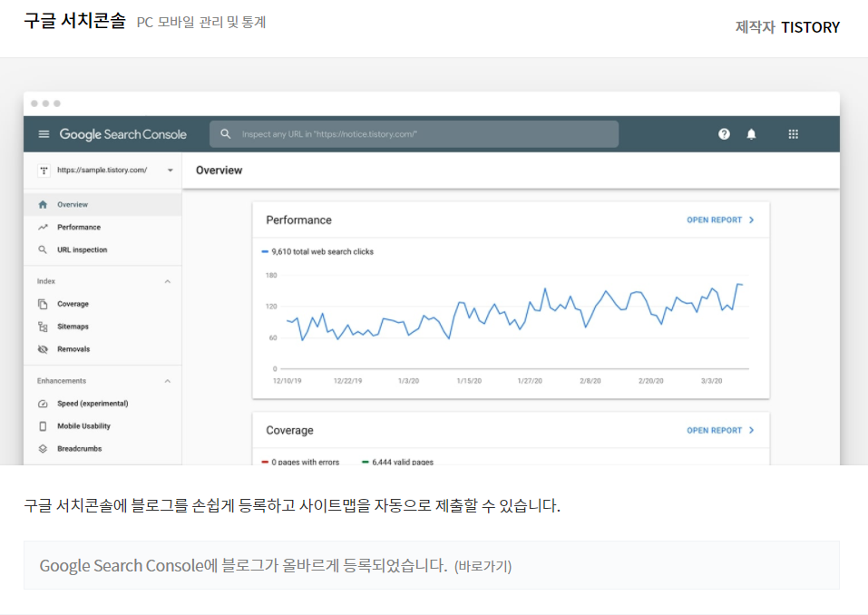This screenshot has width=868, height=615.
Task: Click the 3/3/20 date axis label
Action: (x=711, y=381)
